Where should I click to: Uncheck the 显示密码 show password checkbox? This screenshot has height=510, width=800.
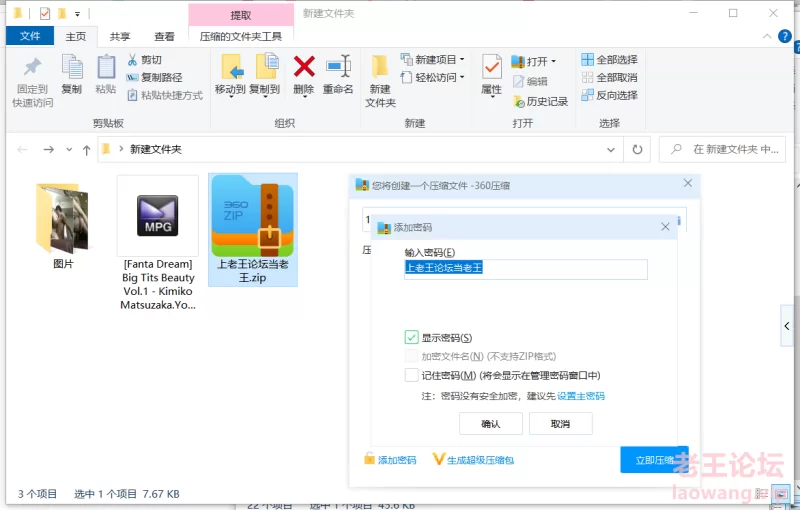[411, 338]
